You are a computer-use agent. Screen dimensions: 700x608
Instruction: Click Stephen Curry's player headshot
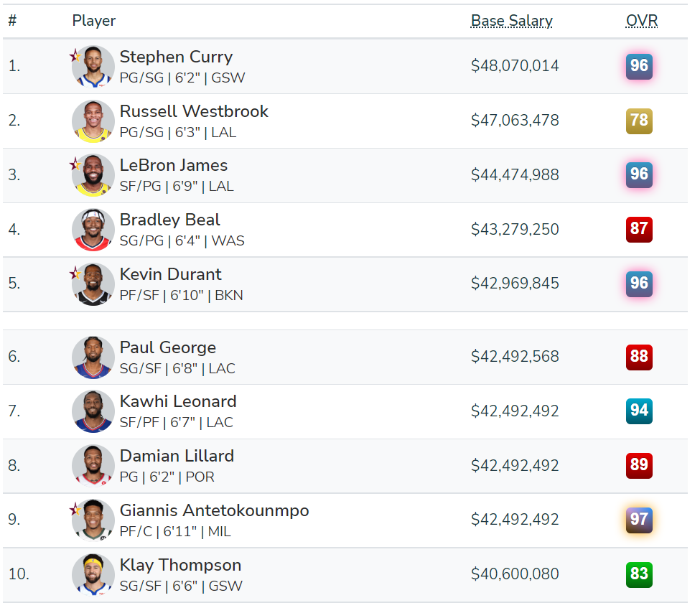pos(93,66)
